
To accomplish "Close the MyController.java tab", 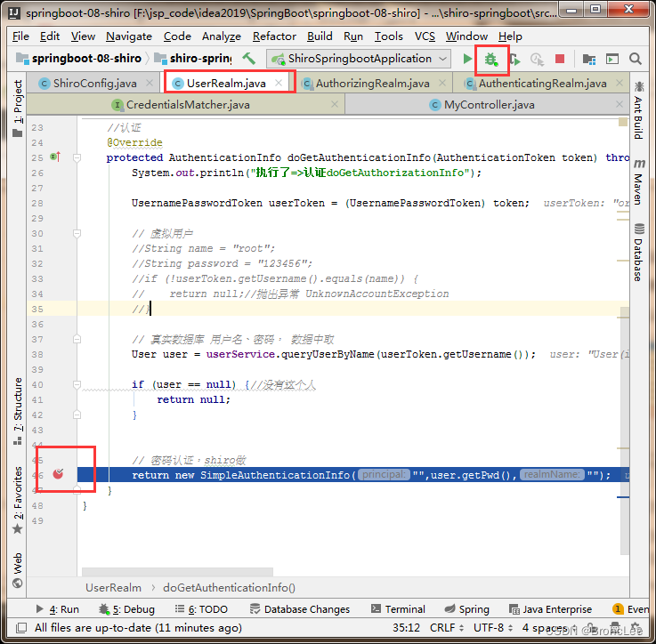I will point(620,104).
